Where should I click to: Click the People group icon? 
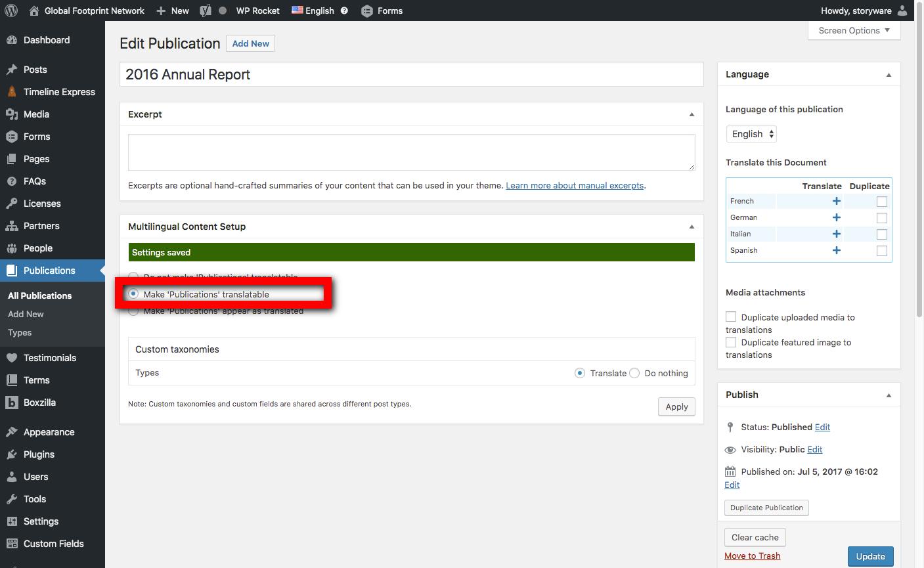click(x=11, y=248)
